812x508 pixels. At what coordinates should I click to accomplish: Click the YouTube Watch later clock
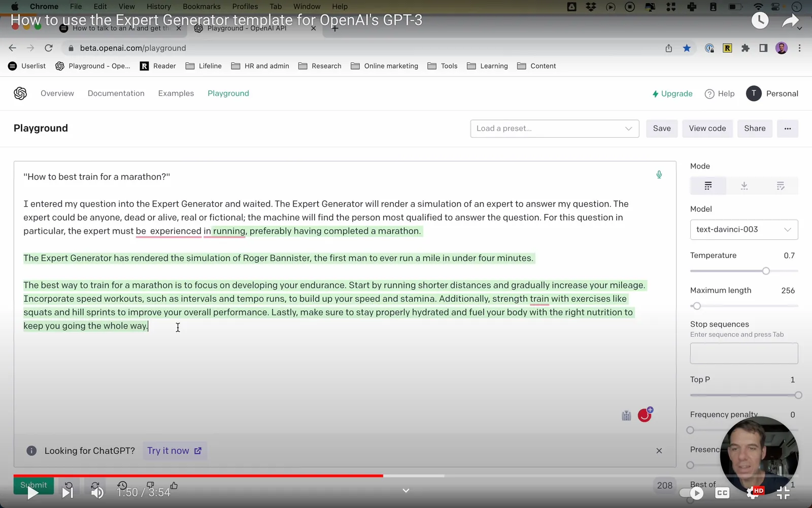pos(760,20)
